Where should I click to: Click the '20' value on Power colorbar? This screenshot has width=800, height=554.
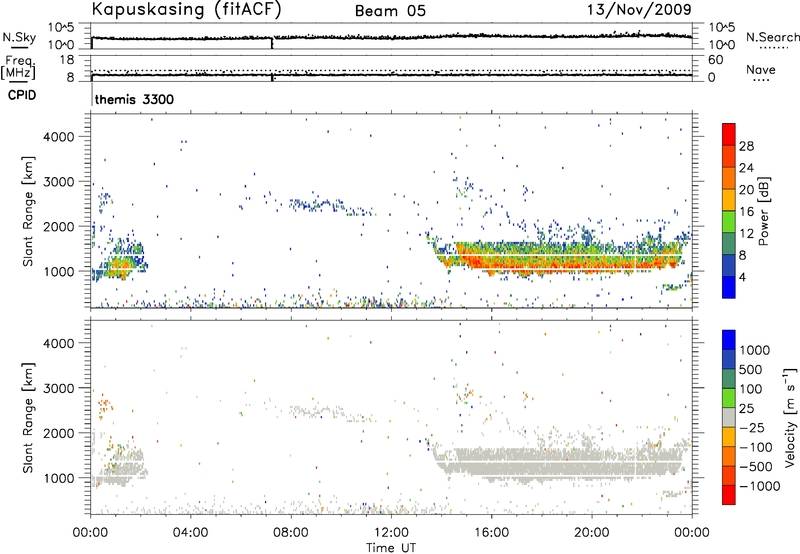746,190
